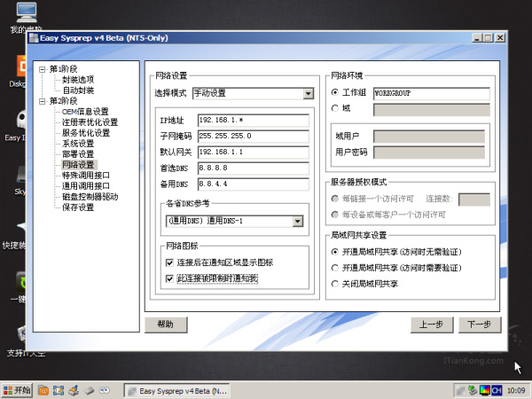Select the 域 radio button
Image resolution: width=532 pixels, height=399 pixels.
click(x=335, y=108)
